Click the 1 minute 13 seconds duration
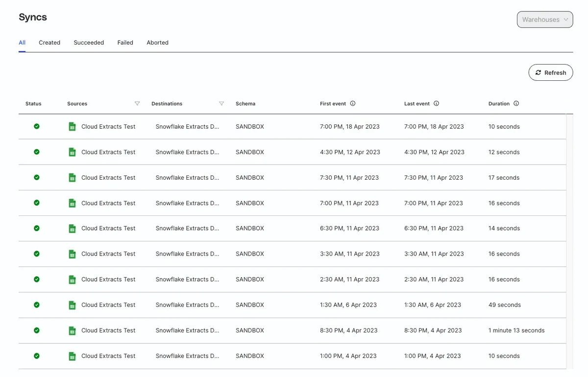The height and width of the screenshot is (377, 588). [x=516, y=330]
